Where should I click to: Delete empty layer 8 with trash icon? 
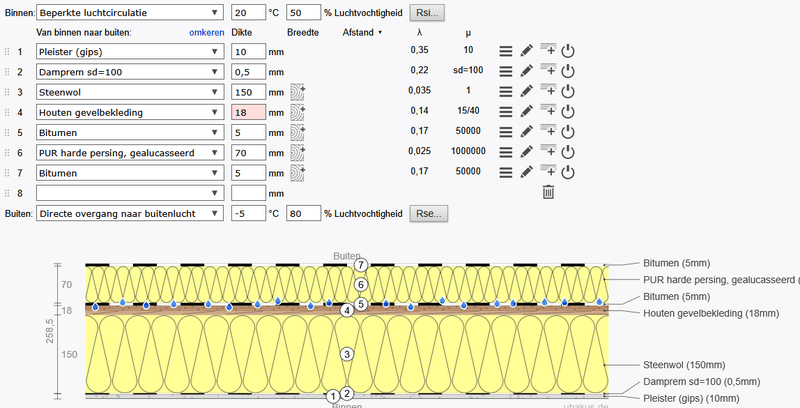click(x=548, y=192)
